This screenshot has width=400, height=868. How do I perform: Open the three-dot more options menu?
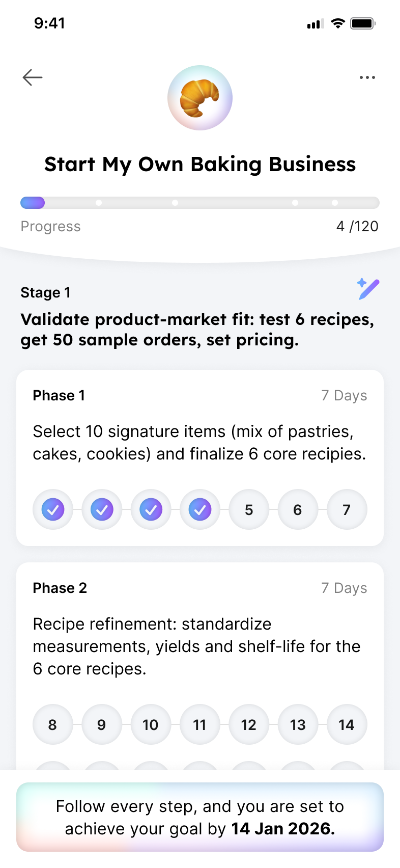[x=367, y=77]
